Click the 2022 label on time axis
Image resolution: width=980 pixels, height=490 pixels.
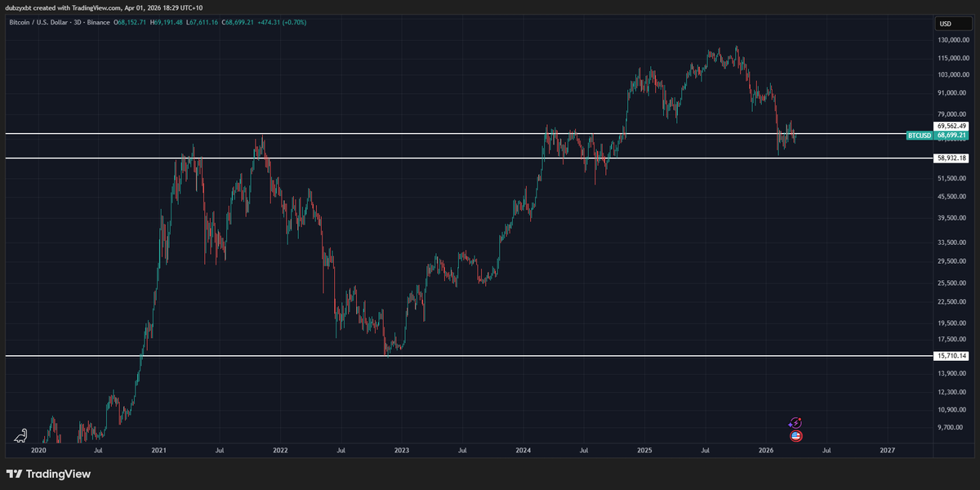coord(280,450)
